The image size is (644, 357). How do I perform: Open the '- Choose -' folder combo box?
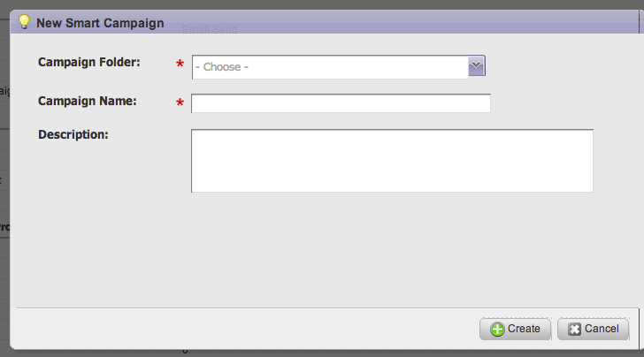pyautogui.click(x=329, y=67)
